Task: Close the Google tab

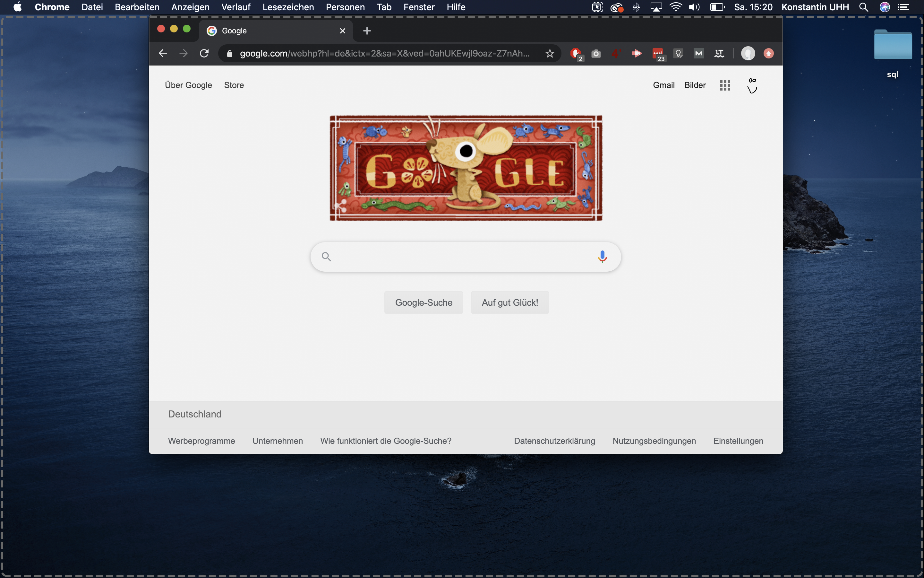Action: coord(343,31)
